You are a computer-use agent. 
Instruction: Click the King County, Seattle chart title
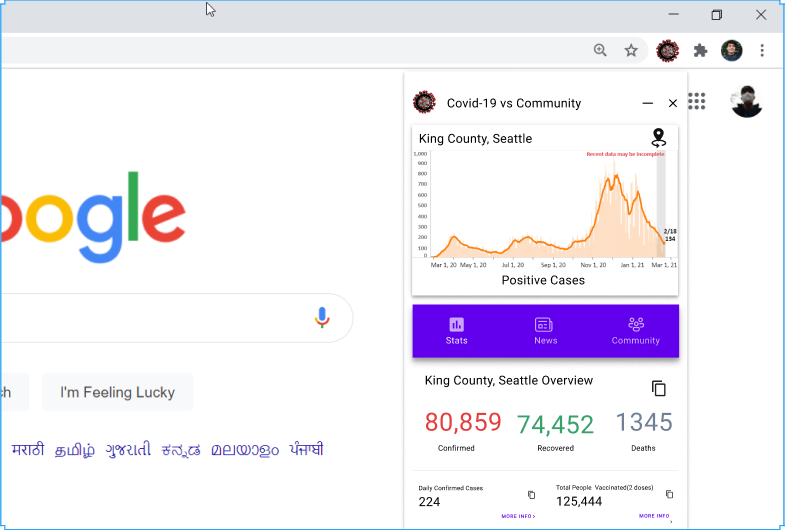click(x=475, y=139)
